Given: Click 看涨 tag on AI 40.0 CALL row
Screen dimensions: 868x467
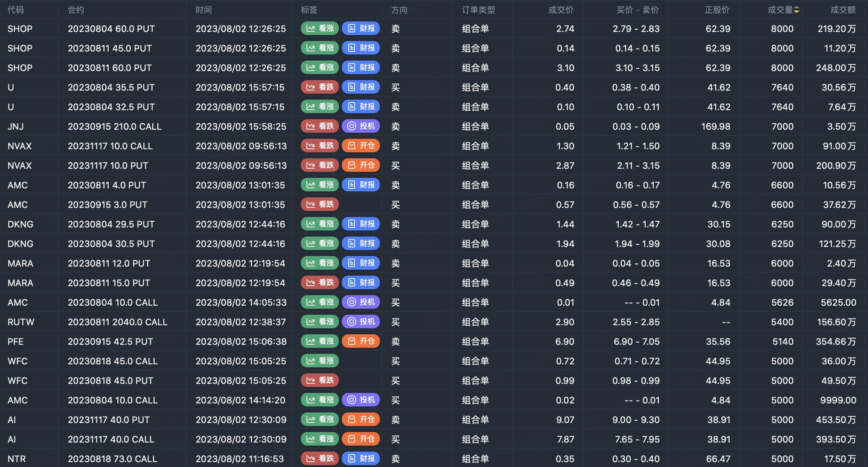Looking at the screenshot, I should click(320, 439).
